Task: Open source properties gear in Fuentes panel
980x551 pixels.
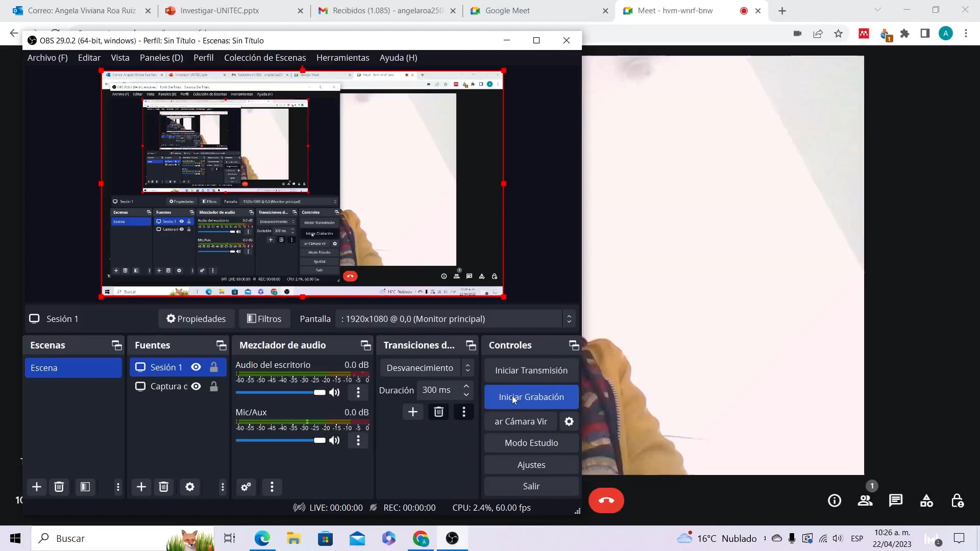Action: (x=190, y=487)
